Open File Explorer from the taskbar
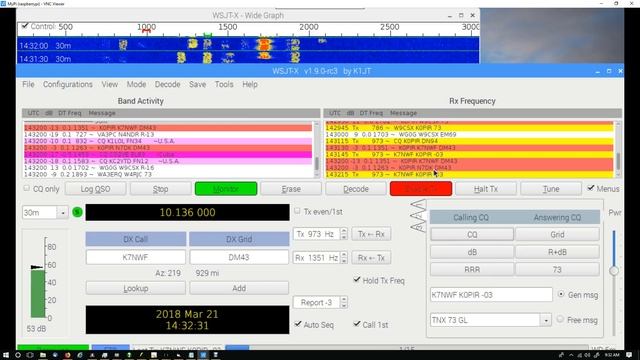This screenshot has width=640, height=360. coord(42,355)
